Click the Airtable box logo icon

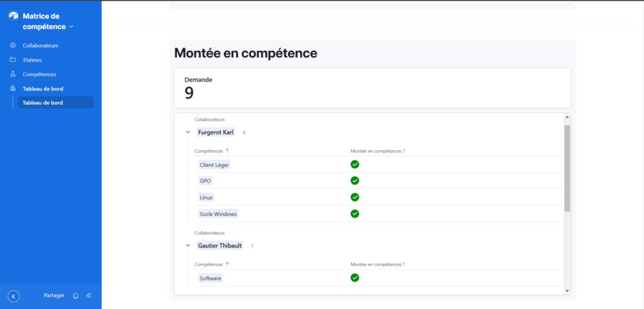[x=14, y=16]
